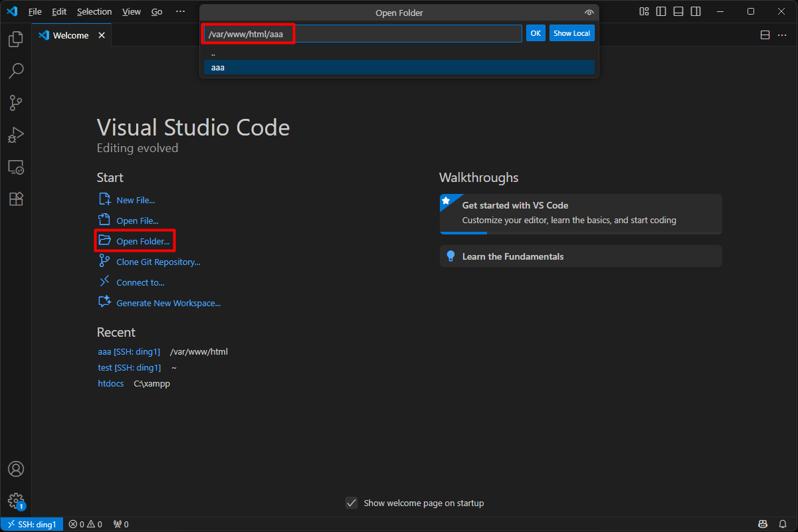The image size is (798, 532).
Task: Click the Connect to... link
Action: [x=140, y=282]
